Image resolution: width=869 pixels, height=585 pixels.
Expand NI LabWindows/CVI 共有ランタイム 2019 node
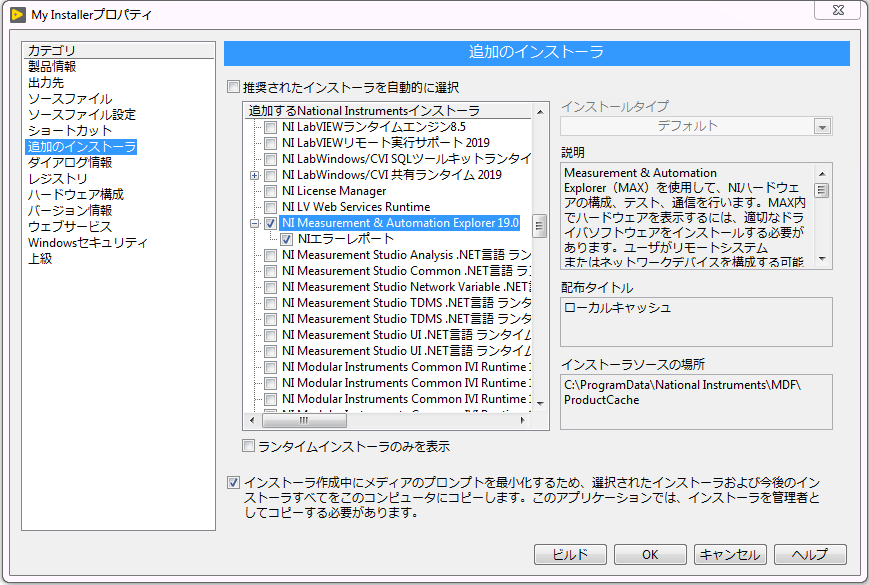tap(254, 176)
